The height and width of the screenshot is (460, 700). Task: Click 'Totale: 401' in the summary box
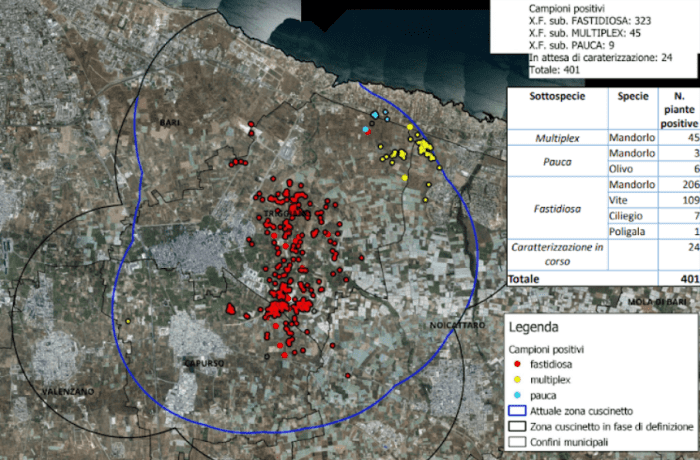(554, 70)
